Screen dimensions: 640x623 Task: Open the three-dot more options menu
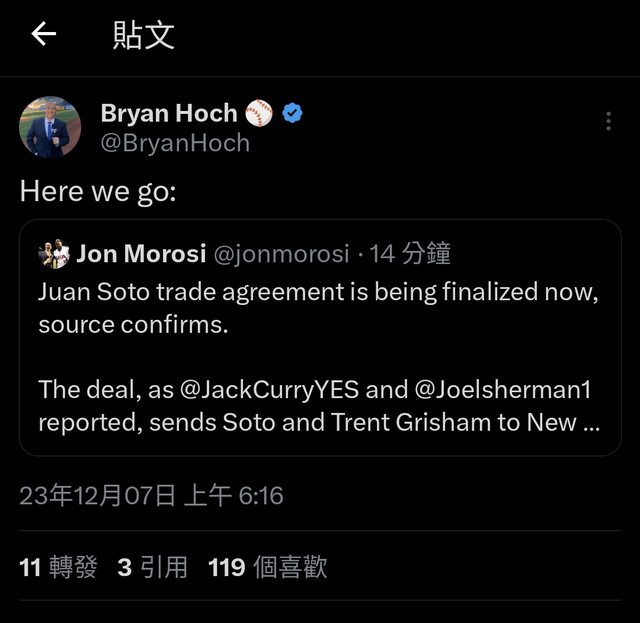point(608,121)
